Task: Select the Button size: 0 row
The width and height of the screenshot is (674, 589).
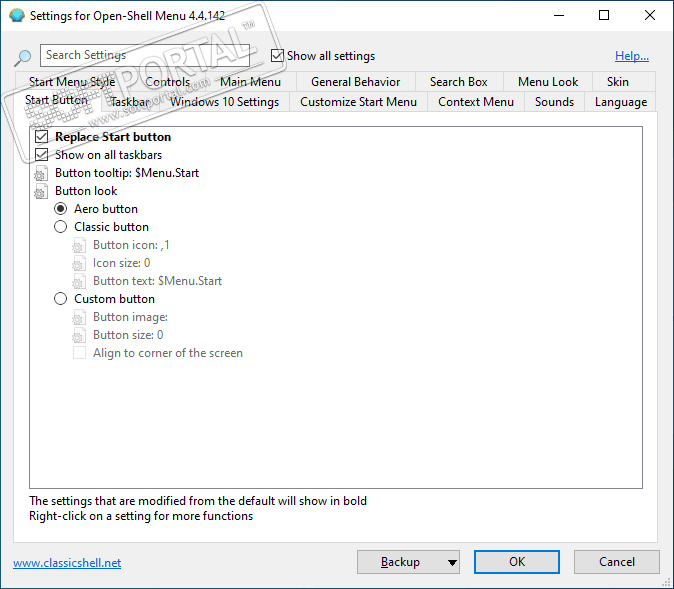Action: [128, 335]
